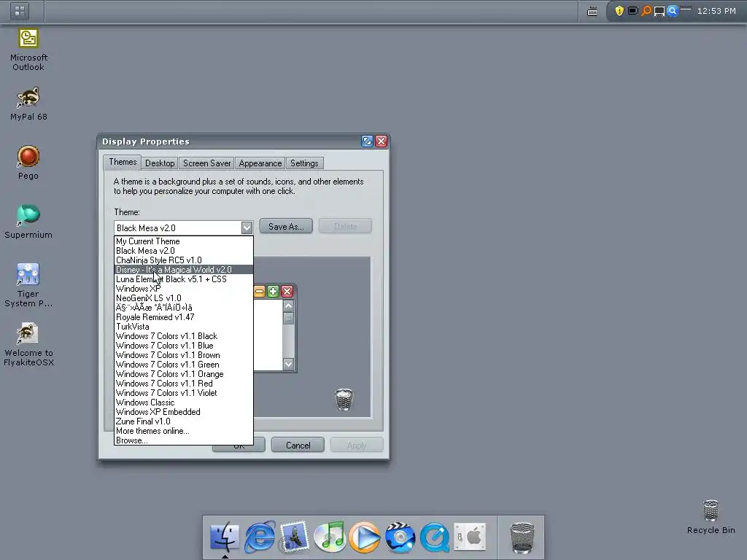Click the Apply button
Viewport: 747px width, 560px height.
click(356, 445)
